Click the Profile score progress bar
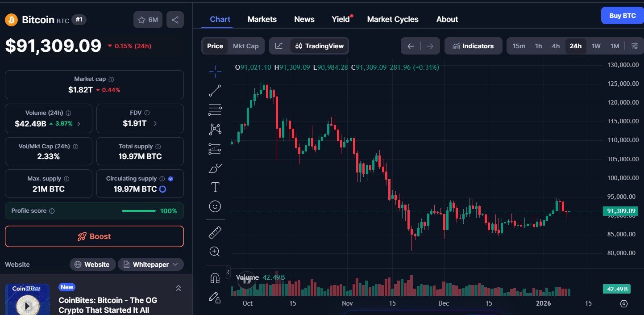This screenshot has width=644, height=315. [x=138, y=210]
